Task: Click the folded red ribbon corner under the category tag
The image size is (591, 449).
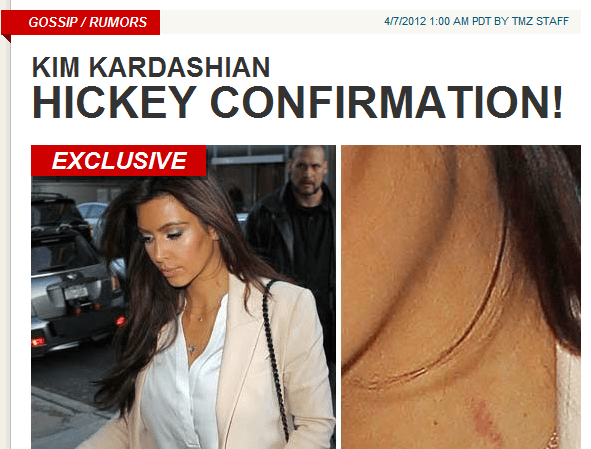Action: click(x=6, y=38)
